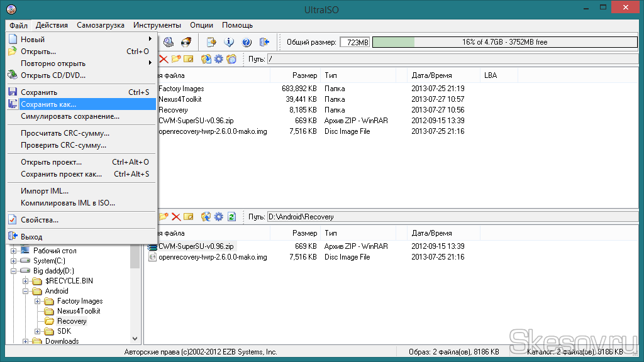Click the notepad with gear icon in top toolbar
644x362 pixels.
tap(211, 42)
